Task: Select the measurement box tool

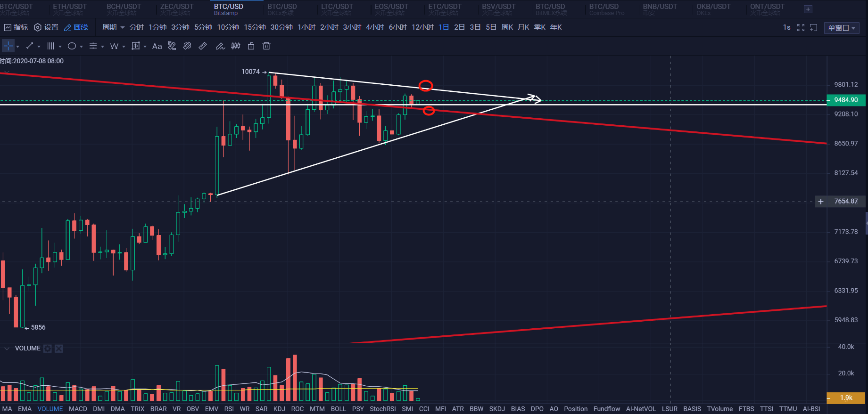Action: pos(136,46)
